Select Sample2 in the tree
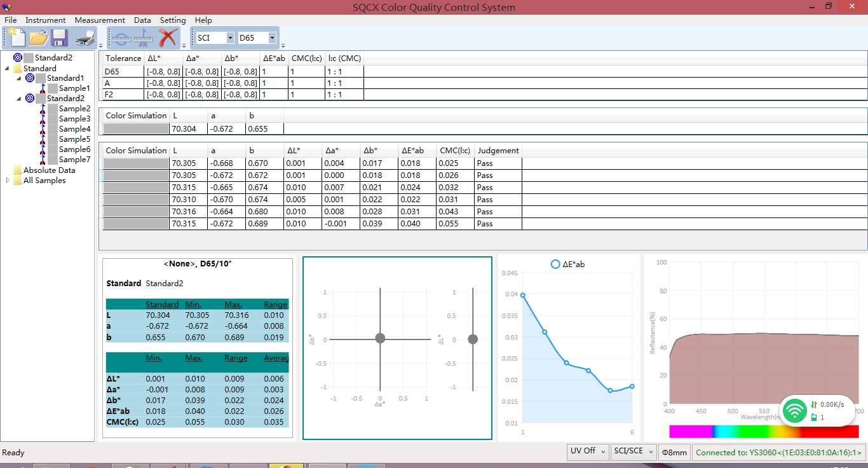The width and height of the screenshot is (868, 468). pos(74,109)
